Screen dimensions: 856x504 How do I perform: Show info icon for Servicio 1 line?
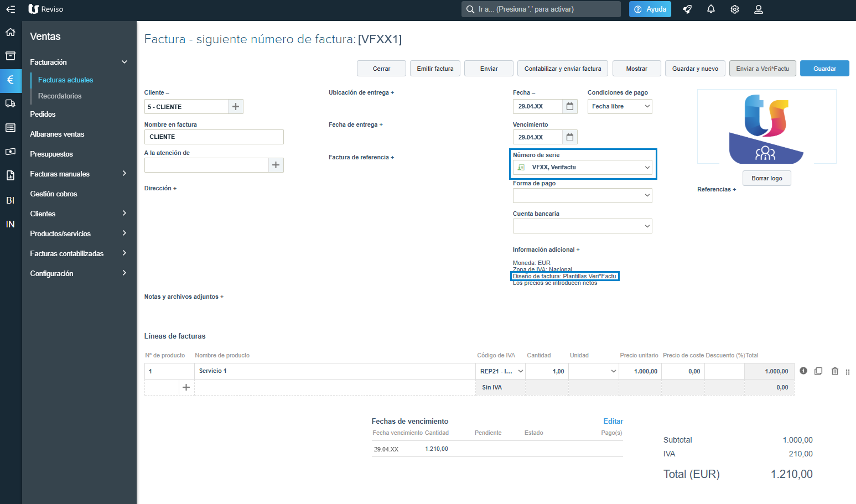[803, 371]
